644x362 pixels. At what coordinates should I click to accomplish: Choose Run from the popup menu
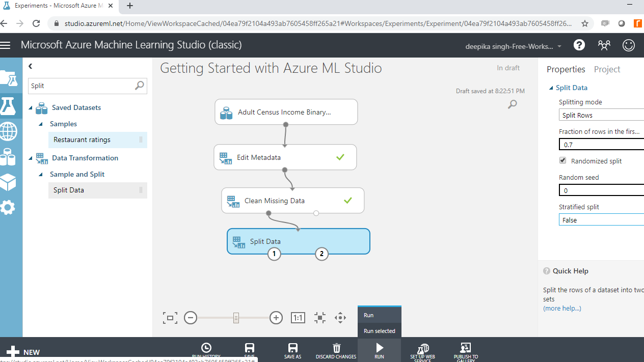click(x=380, y=315)
